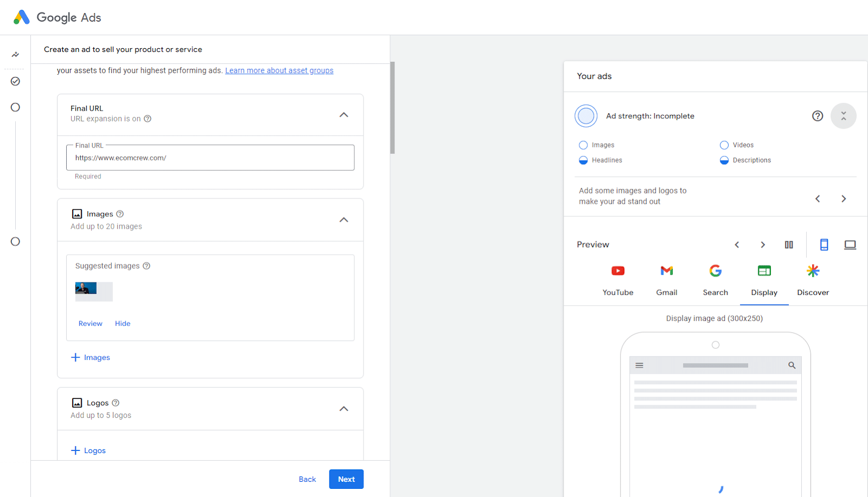The height and width of the screenshot is (497, 868).
Task: Open the Display preview tab
Action: pos(764,281)
